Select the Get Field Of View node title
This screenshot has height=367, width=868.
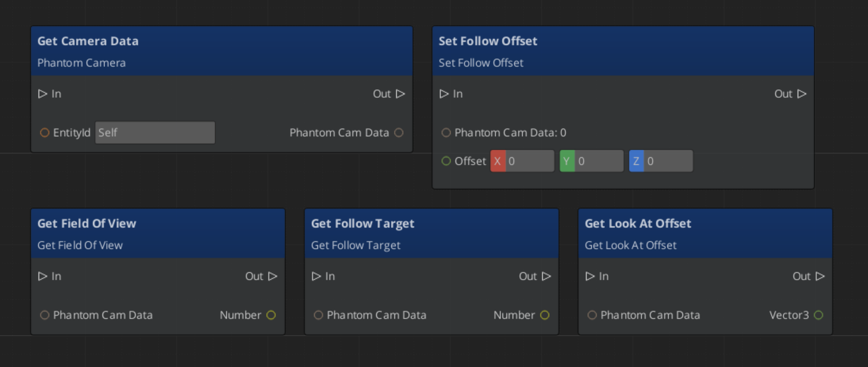coord(87,224)
